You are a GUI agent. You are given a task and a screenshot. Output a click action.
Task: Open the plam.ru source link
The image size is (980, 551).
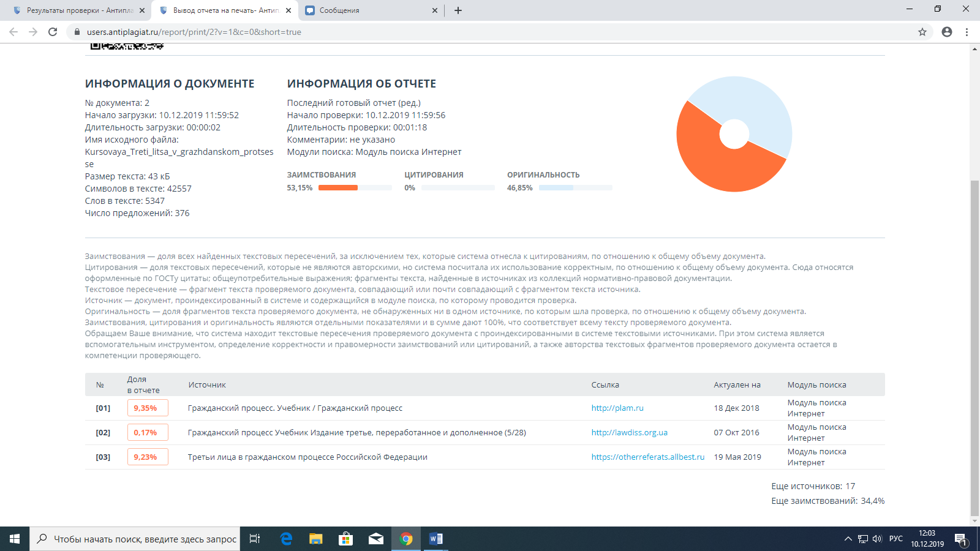[x=617, y=408]
